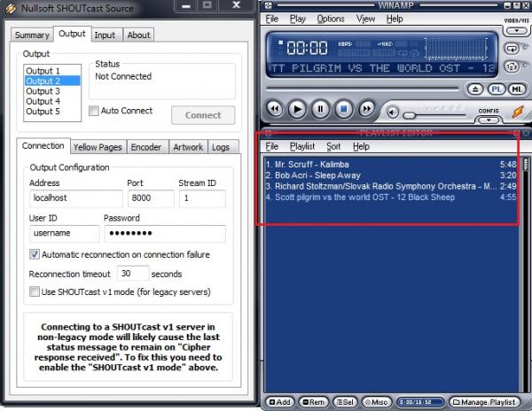The image size is (532, 411).
Task: Start playback with Winamp Play button
Action: click(297, 109)
